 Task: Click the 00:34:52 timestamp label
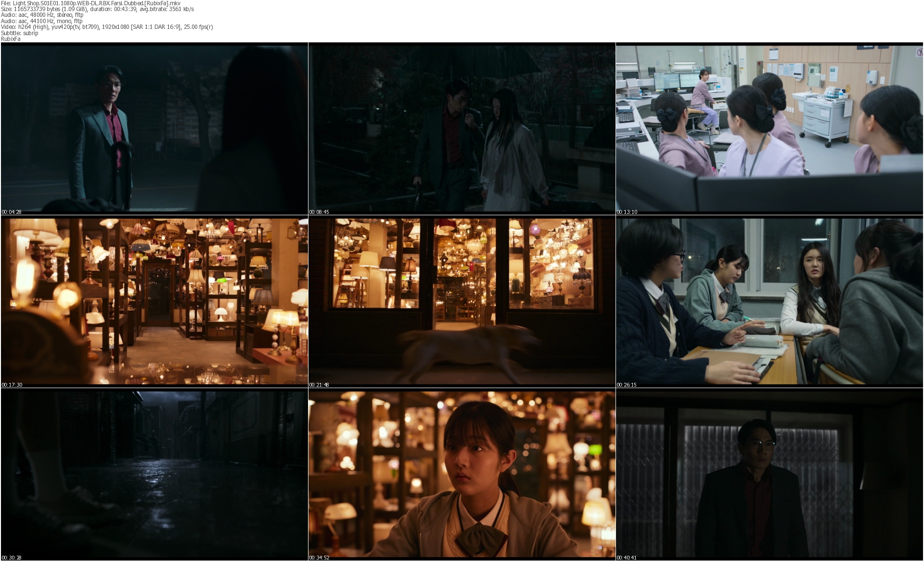(319, 558)
